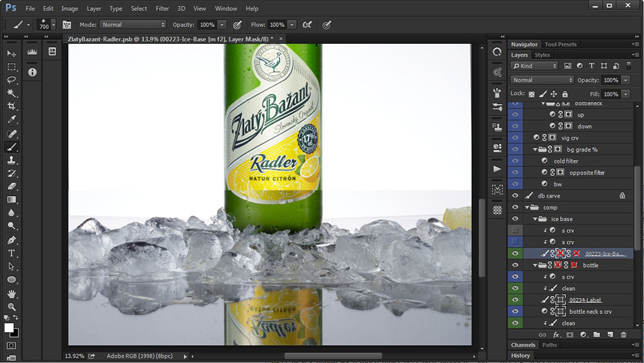
Task: Hide the vig crv layer
Action: tap(515, 138)
